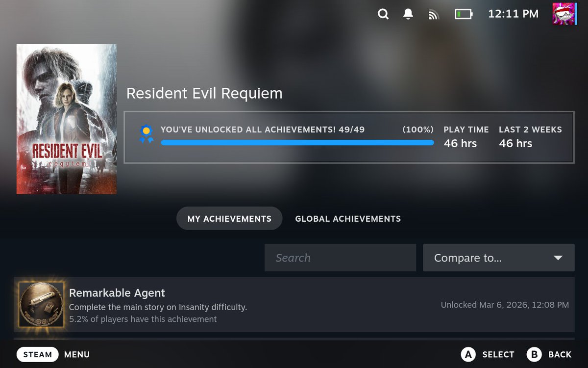
Task: Click the (100%) completion label
Action: [x=418, y=130]
